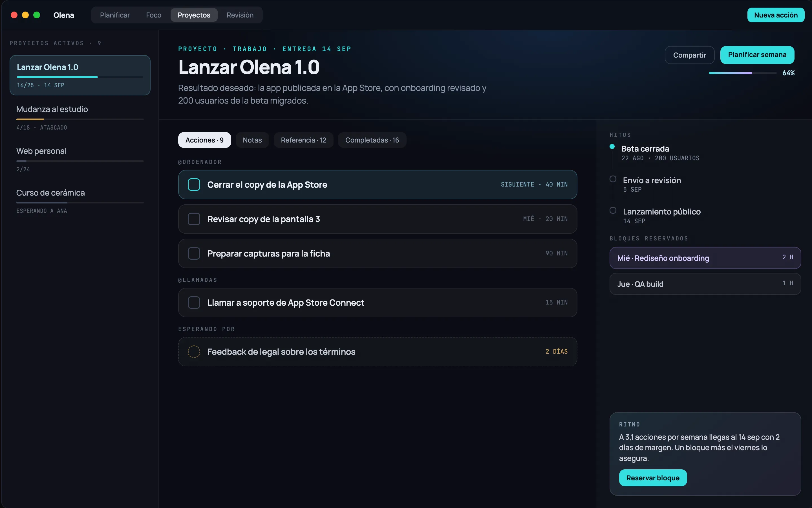Check off 'Cerrar el copy de la App Store'
Viewport: 812px width, 508px height.
[194, 185]
